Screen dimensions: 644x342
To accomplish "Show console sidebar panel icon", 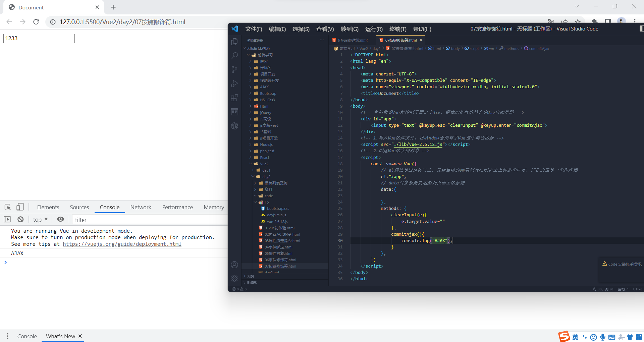I will [x=7, y=219].
